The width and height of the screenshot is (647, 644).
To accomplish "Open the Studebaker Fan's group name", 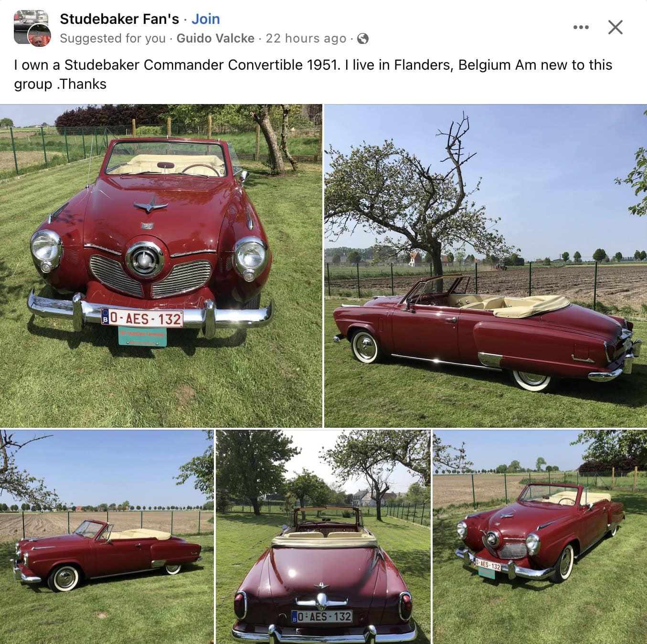I will pyautogui.click(x=119, y=19).
